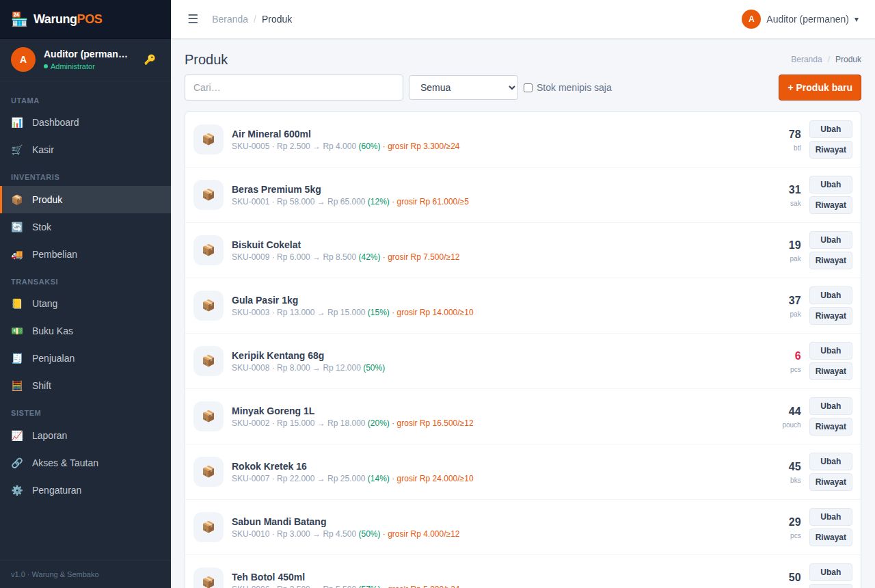Click the Utang ledger icon
The width and height of the screenshot is (875, 588).
tap(17, 304)
